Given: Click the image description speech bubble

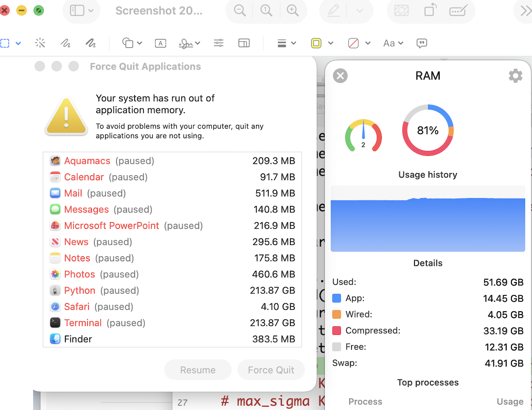Looking at the screenshot, I should (422, 44).
